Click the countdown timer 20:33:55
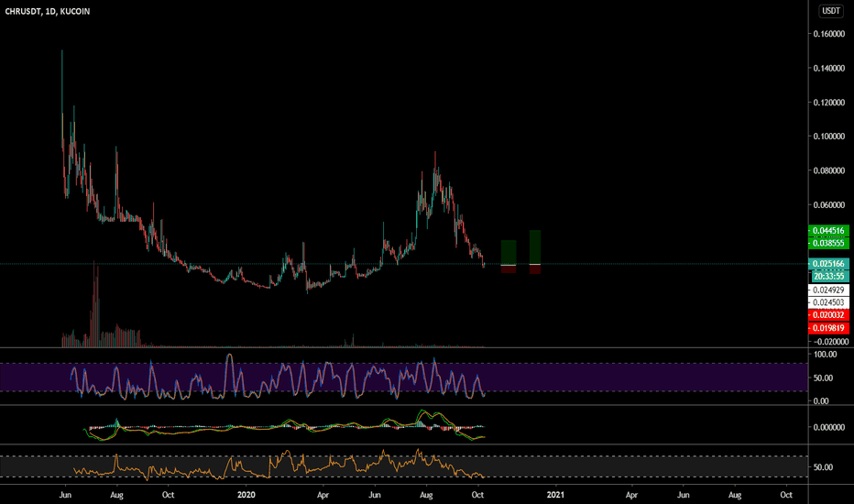This screenshot has height=504, width=854. [x=829, y=276]
